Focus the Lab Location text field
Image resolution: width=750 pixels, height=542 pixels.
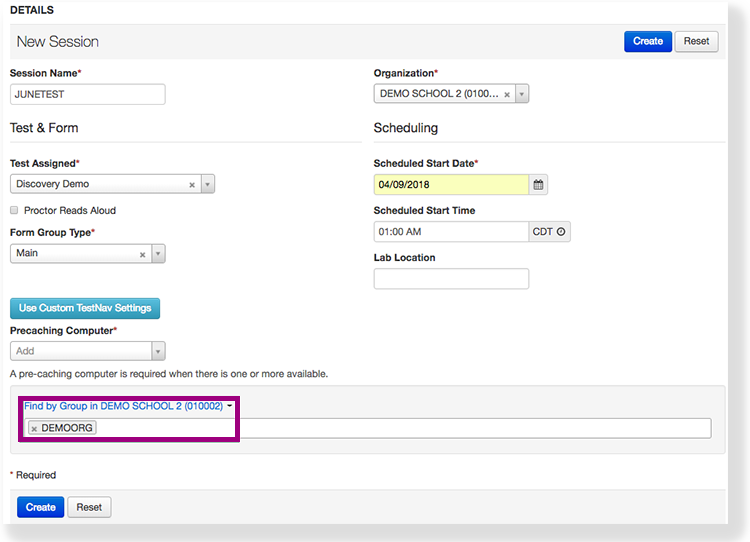tap(451, 279)
